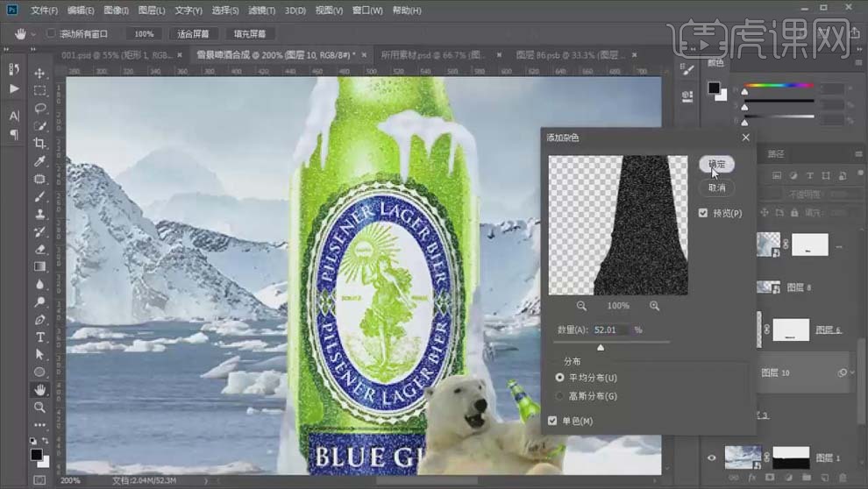Open the Image (图像) menu
Viewport: 868px width, 489px height.
pos(117,11)
